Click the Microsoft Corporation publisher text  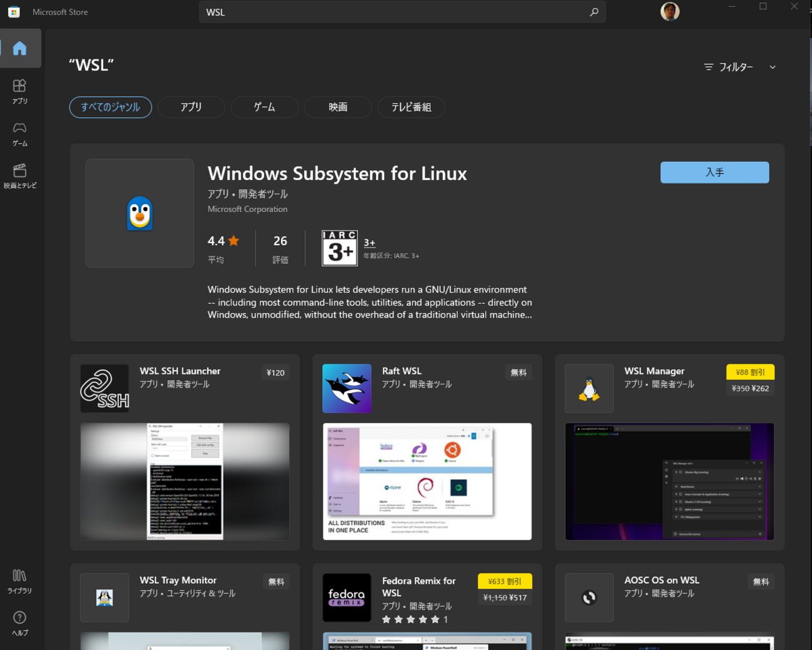click(247, 209)
